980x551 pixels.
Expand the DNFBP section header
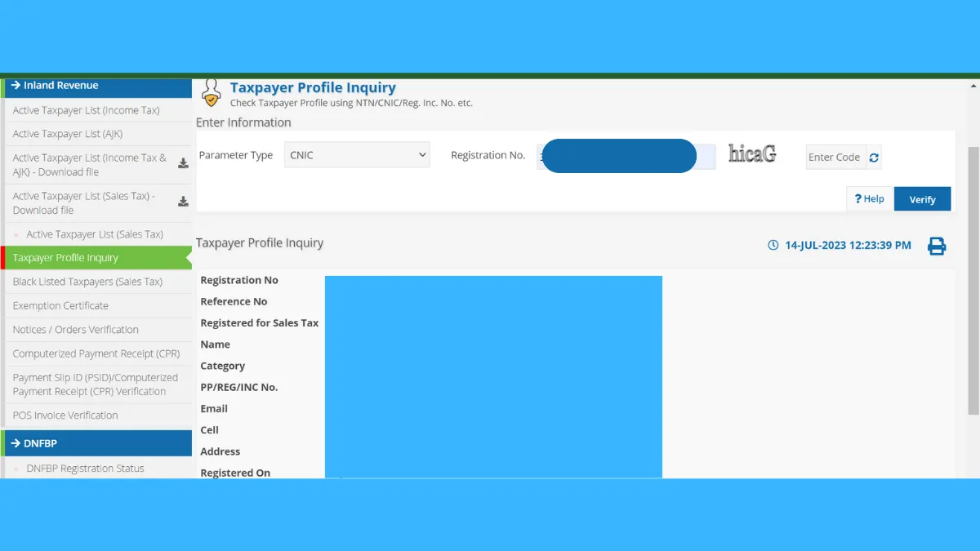(98, 443)
